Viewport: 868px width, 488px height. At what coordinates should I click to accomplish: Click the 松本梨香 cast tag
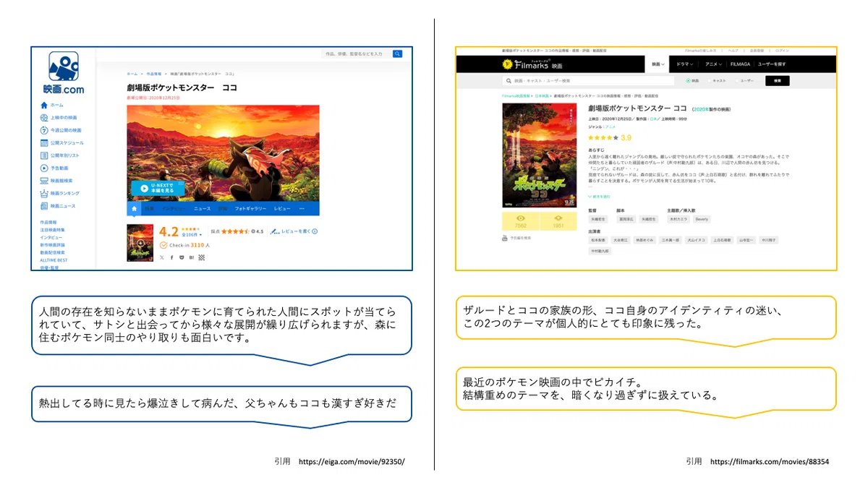[598, 240]
